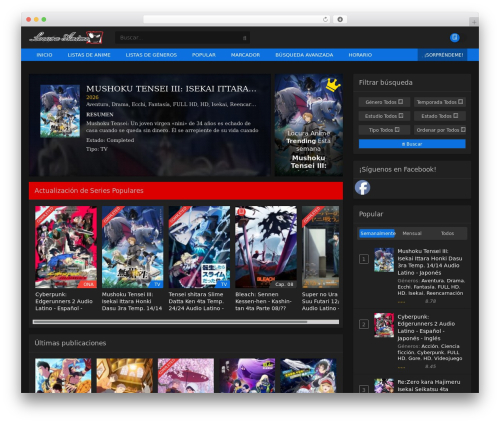Open Cyberpunk Edgerunners 2 poster in carousel
Screen dimensions: 500x423
click(66, 247)
